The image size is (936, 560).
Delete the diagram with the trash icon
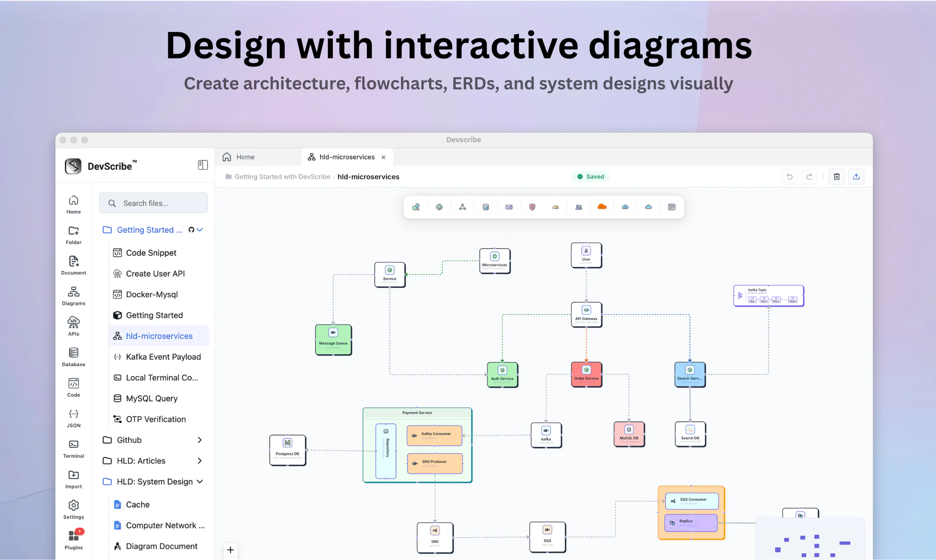pos(837,177)
